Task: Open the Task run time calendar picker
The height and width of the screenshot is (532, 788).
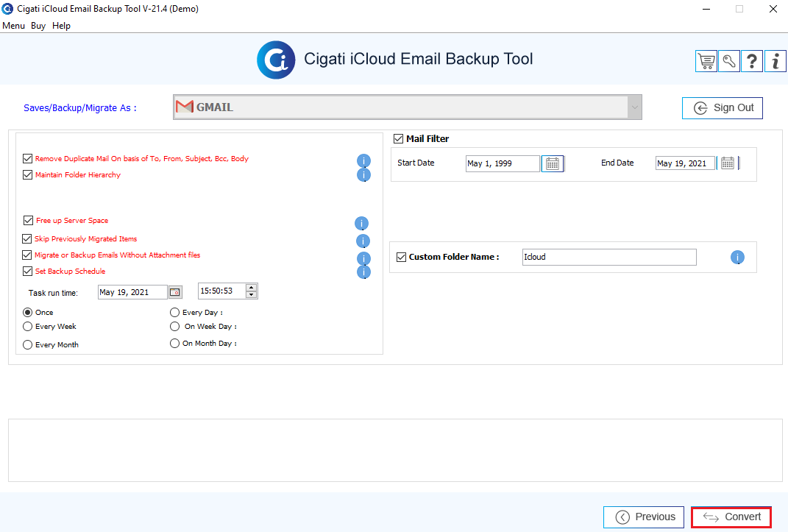Action: tap(175, 292)
